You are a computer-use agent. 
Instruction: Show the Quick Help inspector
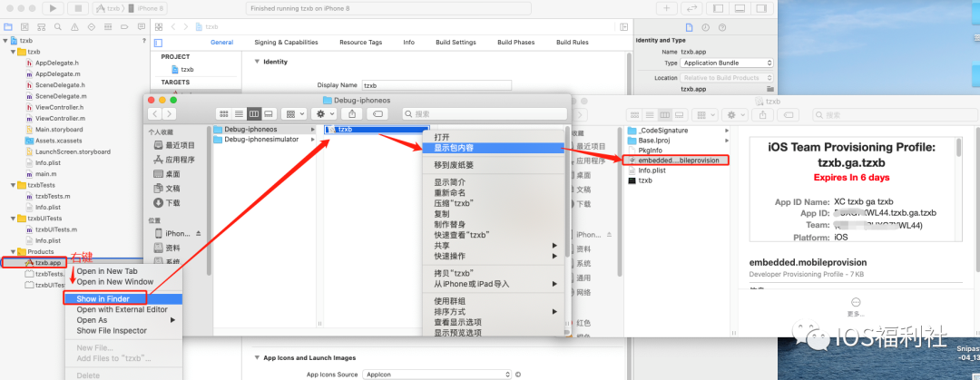722,27
